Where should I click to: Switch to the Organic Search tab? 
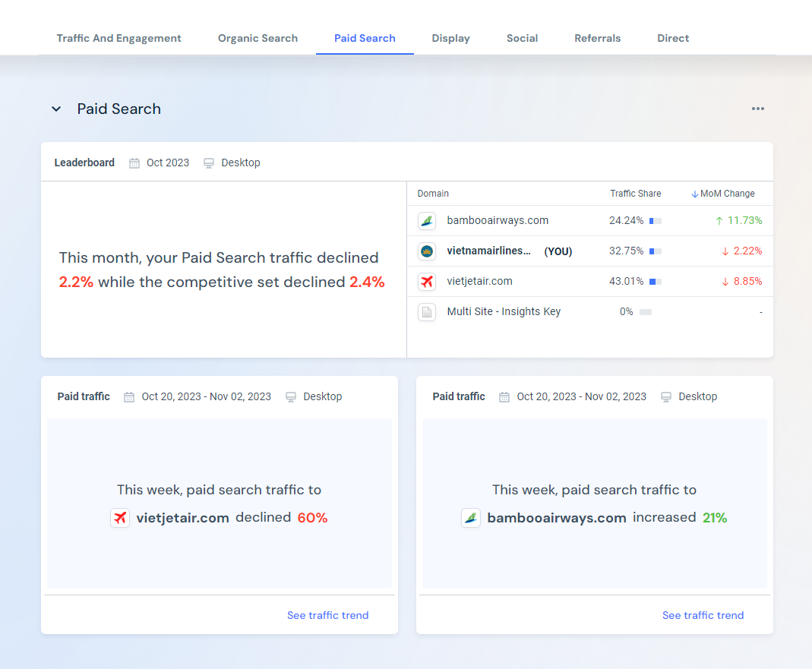258,38
